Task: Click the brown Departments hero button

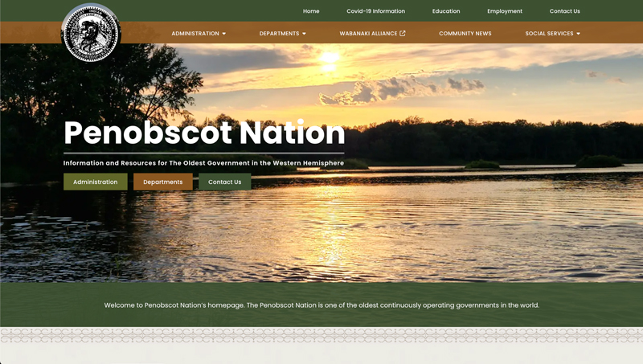Action: [163, 182]
